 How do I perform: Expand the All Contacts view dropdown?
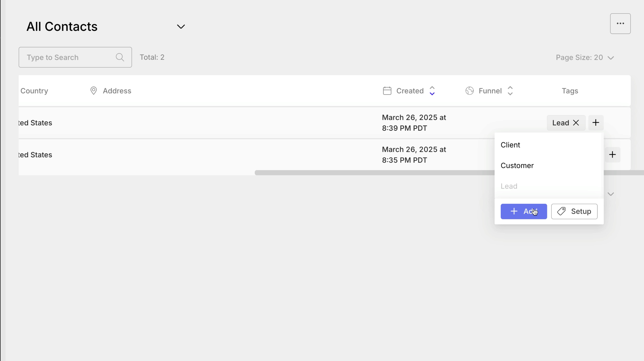click(x=181, y=27)
